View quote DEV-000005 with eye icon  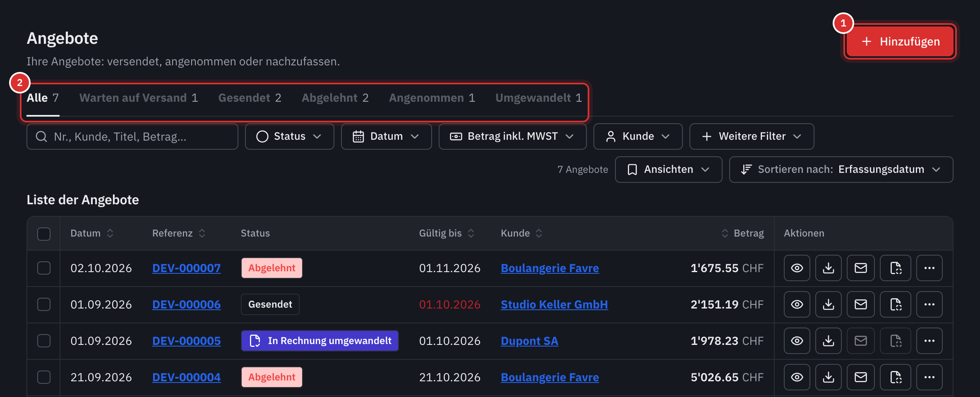click(797, 341)
